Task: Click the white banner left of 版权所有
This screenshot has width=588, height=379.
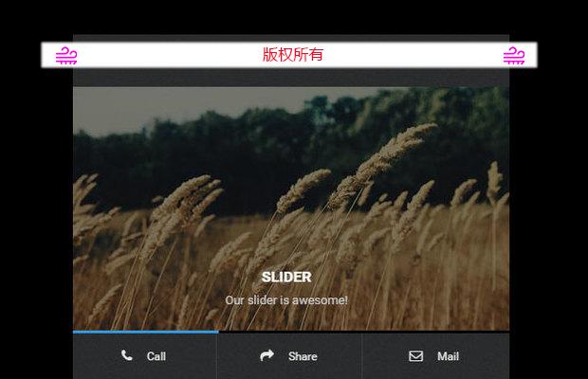Action: click(161, 55)
